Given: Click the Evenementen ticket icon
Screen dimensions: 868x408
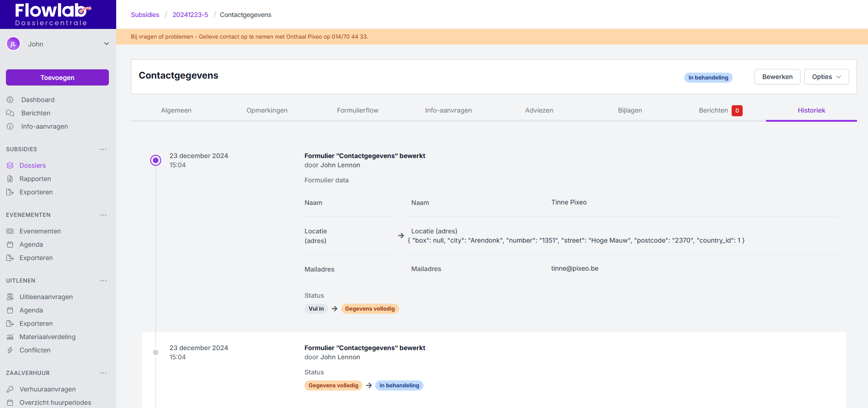Looking at the screenshot, I should pos(10,231).
